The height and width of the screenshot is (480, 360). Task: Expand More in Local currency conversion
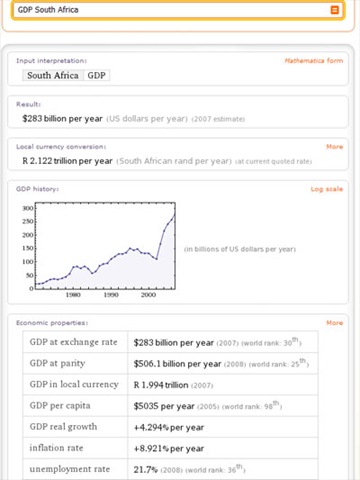[x=334, y=147]
